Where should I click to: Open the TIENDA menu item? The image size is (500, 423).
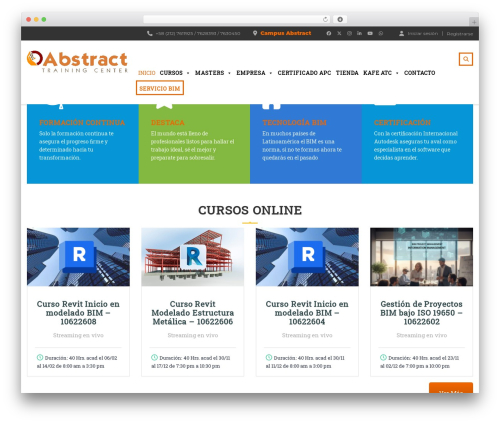[x=347, y=73]
